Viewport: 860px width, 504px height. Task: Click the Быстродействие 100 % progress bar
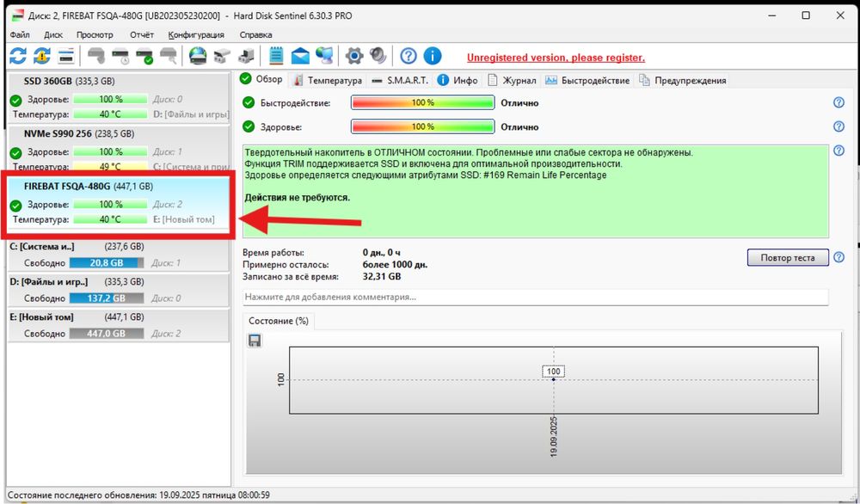pos(422,102)
